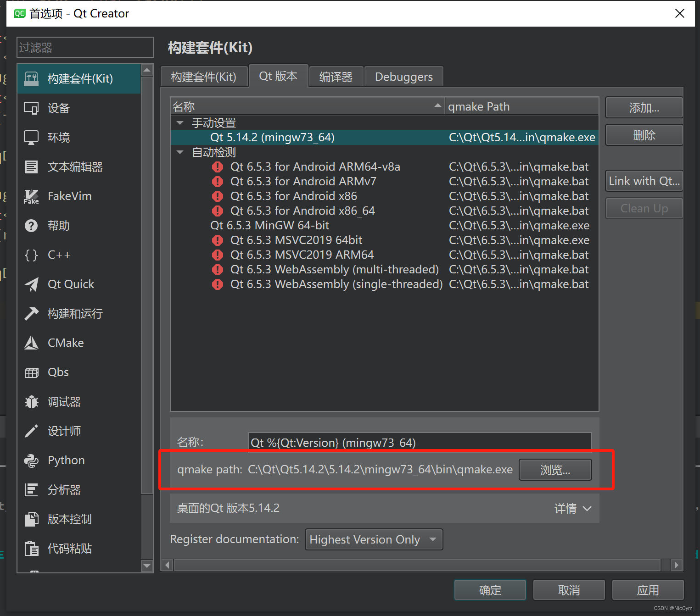700x616 pixels.
Task: Collapse the 手动设置 tree group
Action: coord(180,123)
